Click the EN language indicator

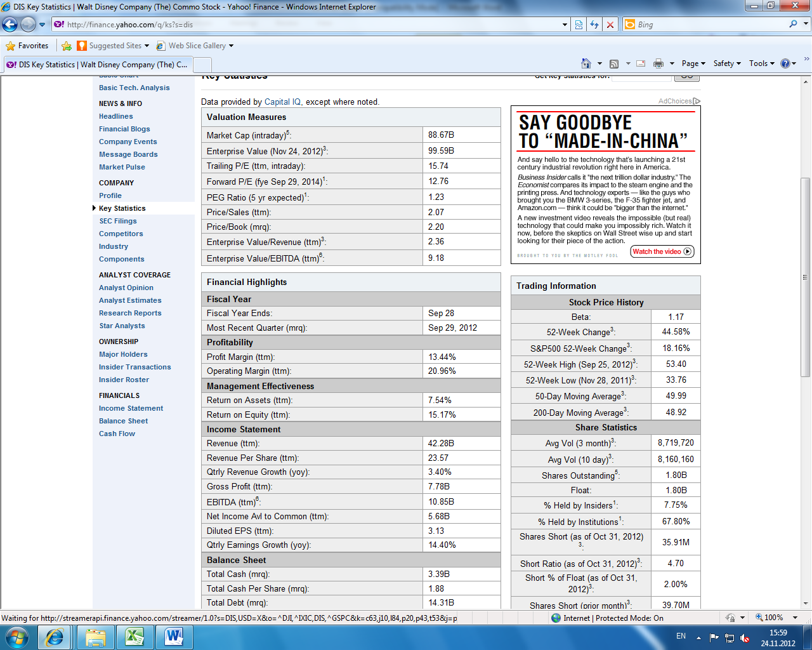(681, 636)
